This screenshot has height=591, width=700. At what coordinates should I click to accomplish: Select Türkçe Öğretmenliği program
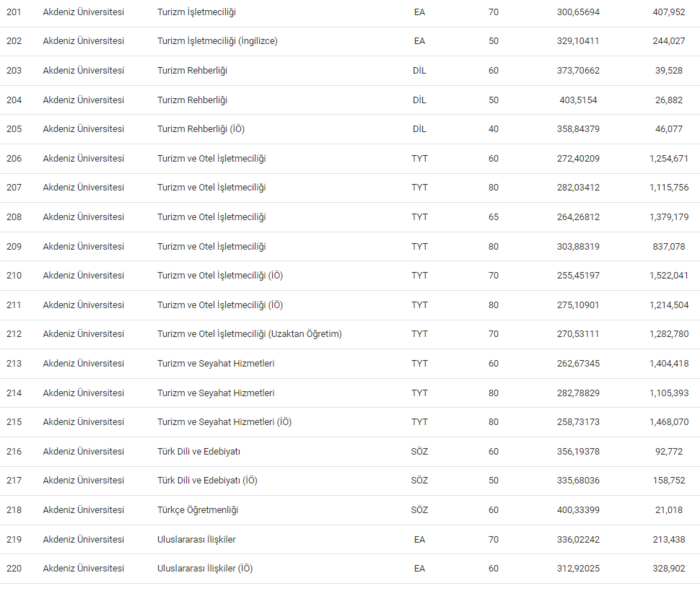[x=198, y=510]
